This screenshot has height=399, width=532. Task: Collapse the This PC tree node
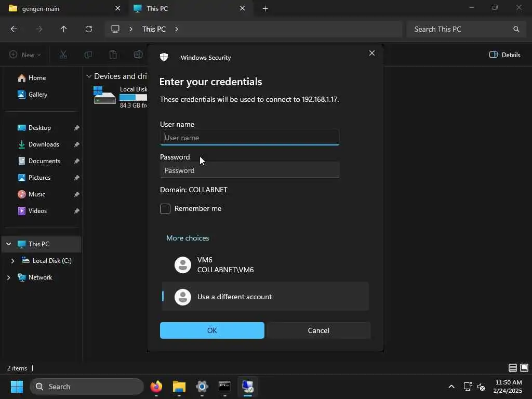9,244
